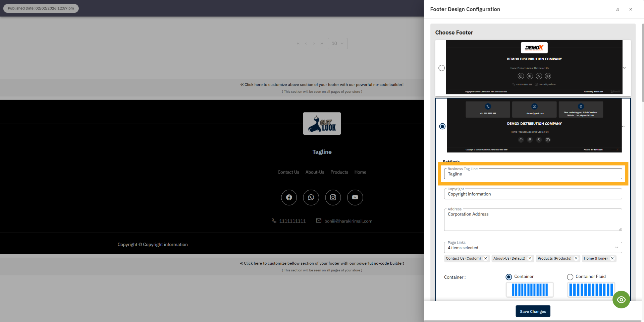
Task: Click the Facebook icon in footer preview
Action: coord(289,197)
